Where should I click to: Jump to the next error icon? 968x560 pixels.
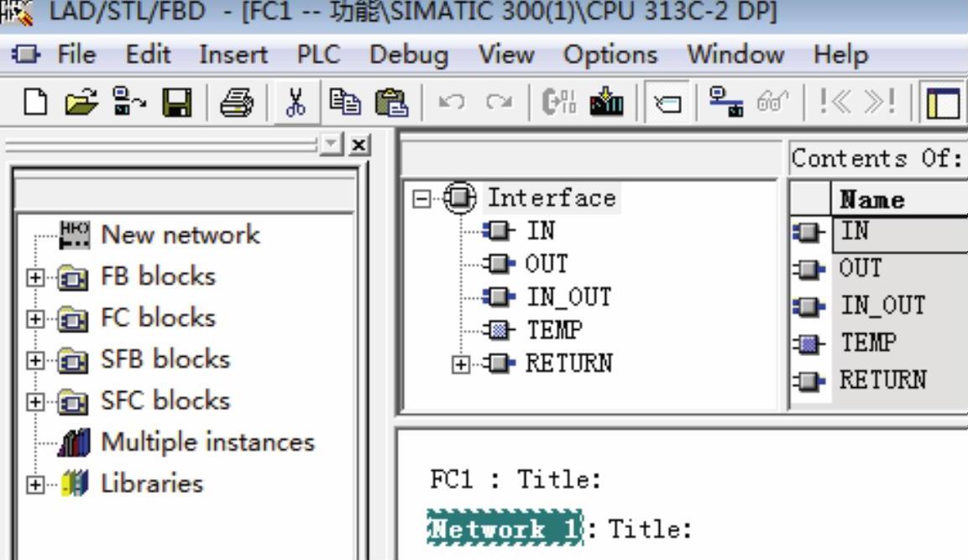pos(879,102)
